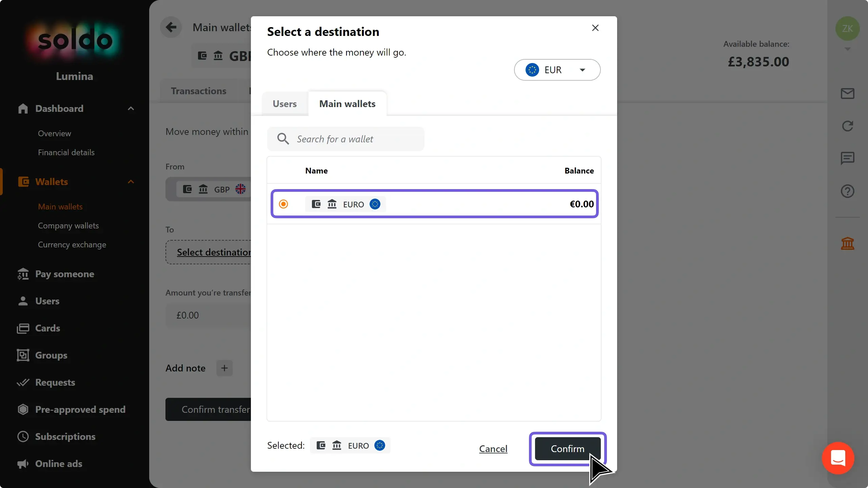Click the Requests checkmark icon
The image size is (868, 488).
point(23,382)
